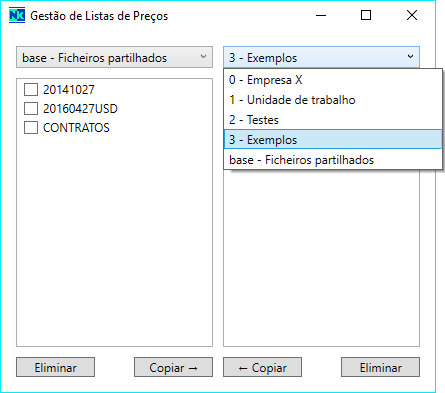This screenshot has height=393, width=445.
Task: Click the left Eliminar button
Action: point(55,367)
